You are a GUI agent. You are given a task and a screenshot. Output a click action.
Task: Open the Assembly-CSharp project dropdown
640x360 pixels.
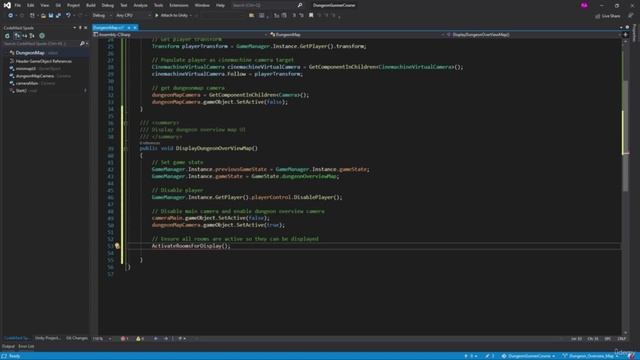pos(180,35)
